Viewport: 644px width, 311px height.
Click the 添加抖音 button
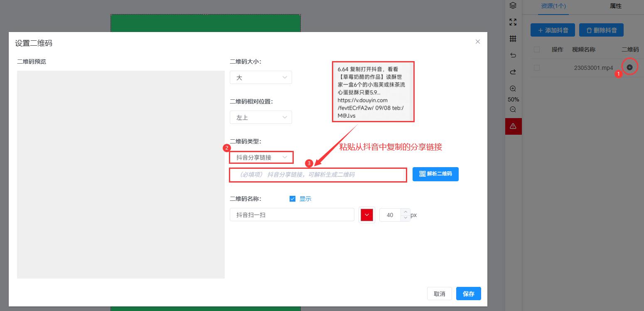[553, 30]
